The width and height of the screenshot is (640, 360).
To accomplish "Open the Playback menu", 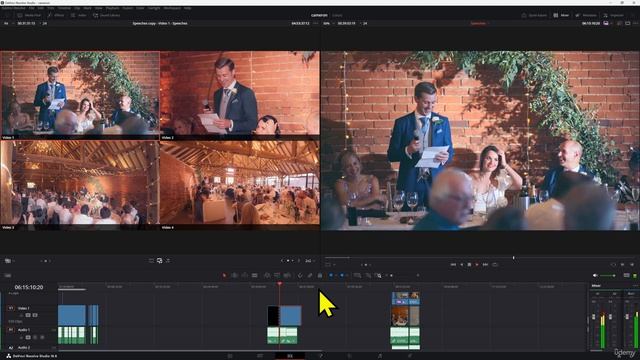I will tap(113, 8).
